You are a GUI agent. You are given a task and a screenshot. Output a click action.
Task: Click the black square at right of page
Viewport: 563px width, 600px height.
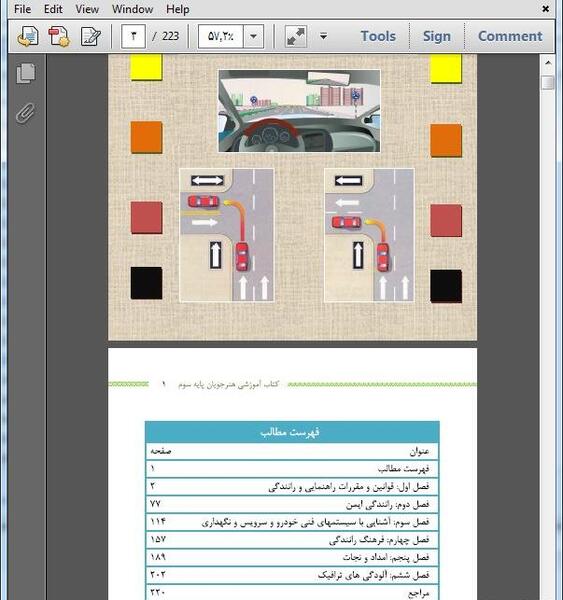(446, 286)
